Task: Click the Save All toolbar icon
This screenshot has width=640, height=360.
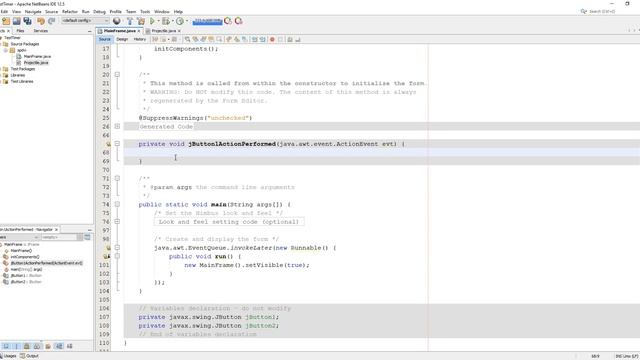Action: [27, 21]
